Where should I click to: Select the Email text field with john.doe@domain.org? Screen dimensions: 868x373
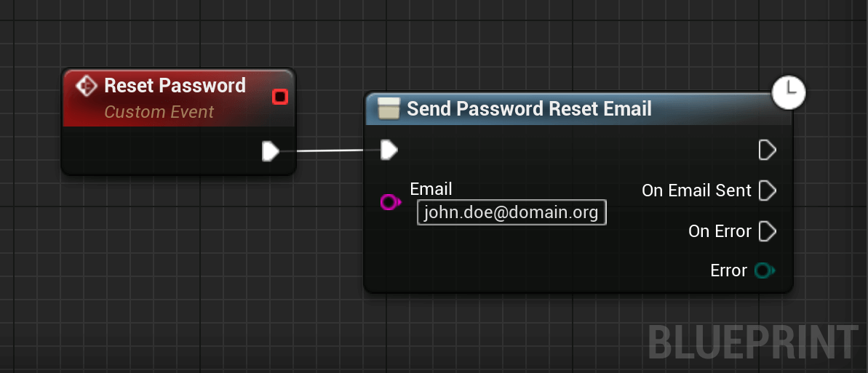coord(511,212)
